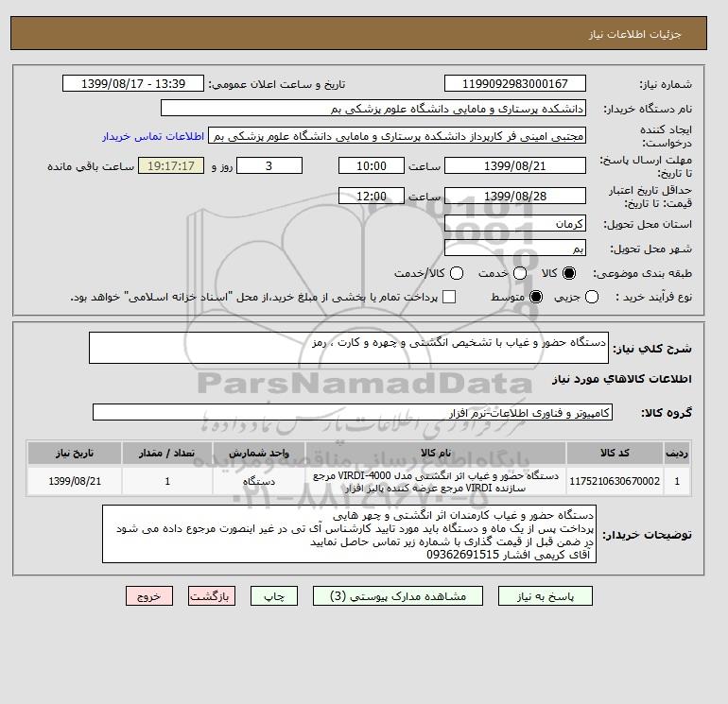Click the پاسخ به نیاز button
Screen dimensions: 728x704
click(546, 596)
